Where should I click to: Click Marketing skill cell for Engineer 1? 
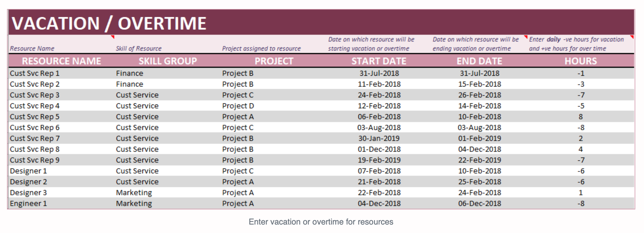[168, 204]
